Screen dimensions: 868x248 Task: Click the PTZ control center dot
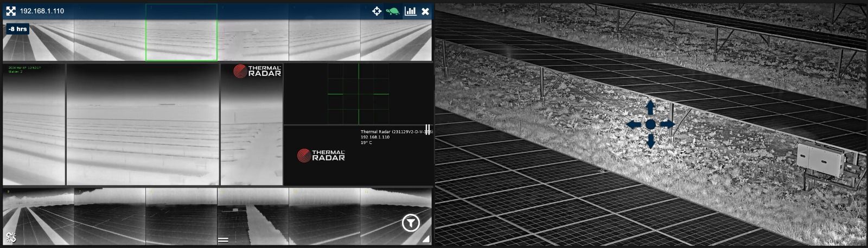pyautogui.click(x=650, y=124)
